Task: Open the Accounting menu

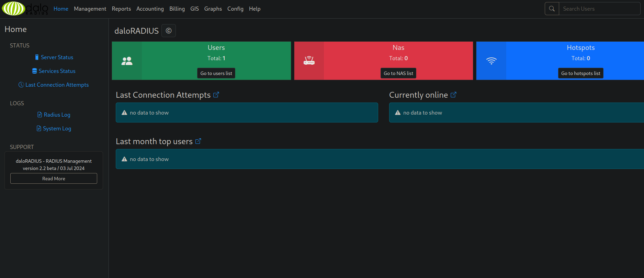Action: 150,9
